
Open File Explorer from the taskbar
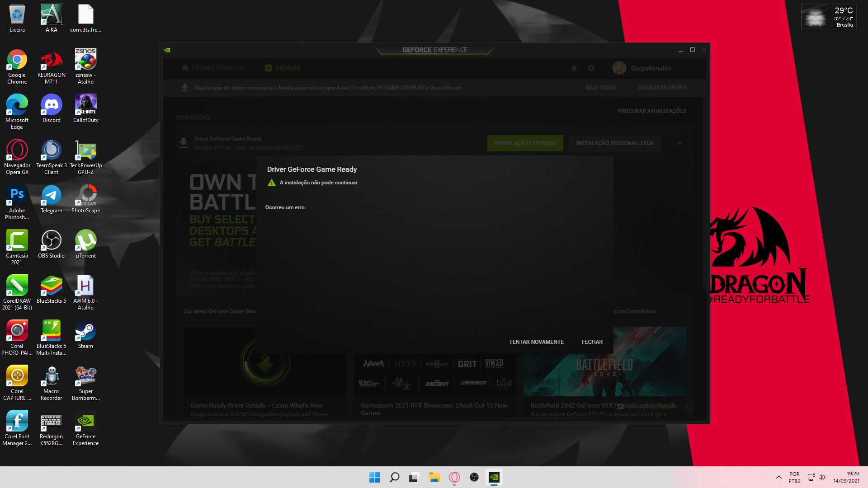[x=434, y=477]
